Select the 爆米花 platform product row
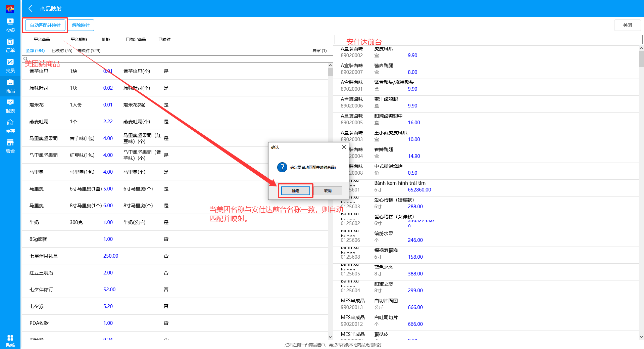This screenshot has width=644, height=349. (x=175, y=105)
